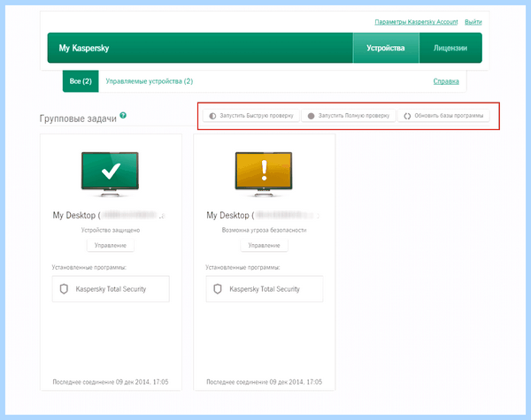
Task: Click the My Kaspersky logo title
Action: point(84,48)
